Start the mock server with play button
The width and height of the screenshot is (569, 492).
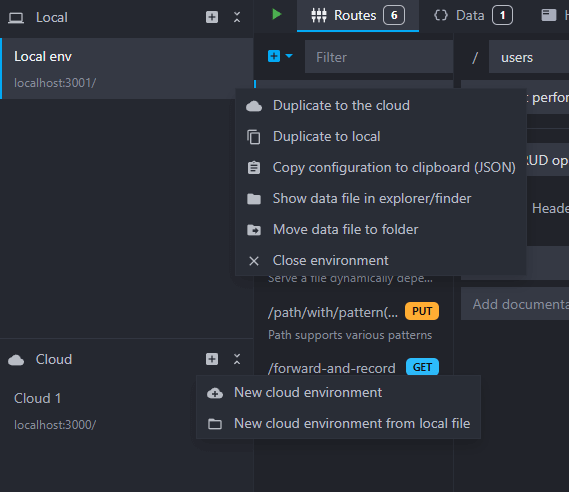pyautogui.click(x=277, y=15)
